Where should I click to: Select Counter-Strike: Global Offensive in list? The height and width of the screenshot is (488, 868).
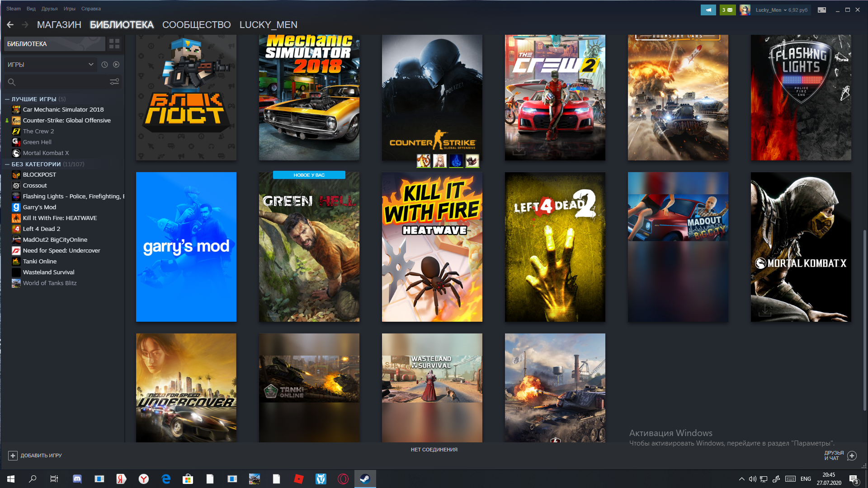[x=67, y=120]
